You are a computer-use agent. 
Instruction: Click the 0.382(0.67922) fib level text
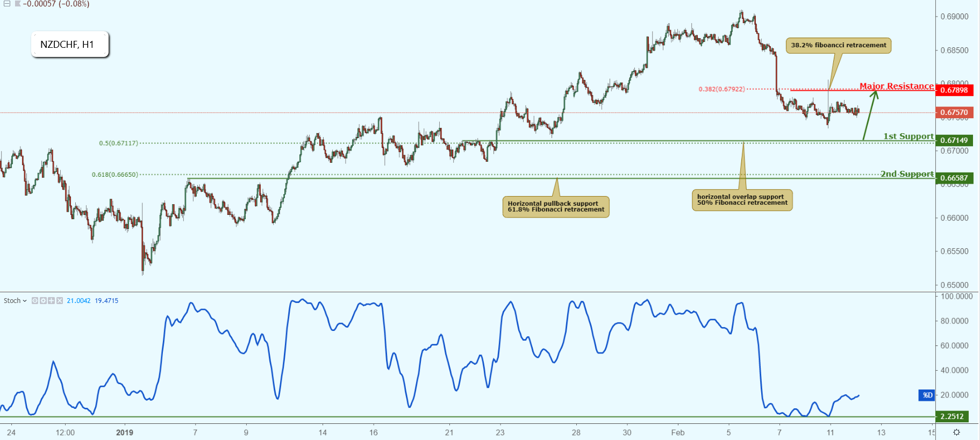tap(721, 89)
